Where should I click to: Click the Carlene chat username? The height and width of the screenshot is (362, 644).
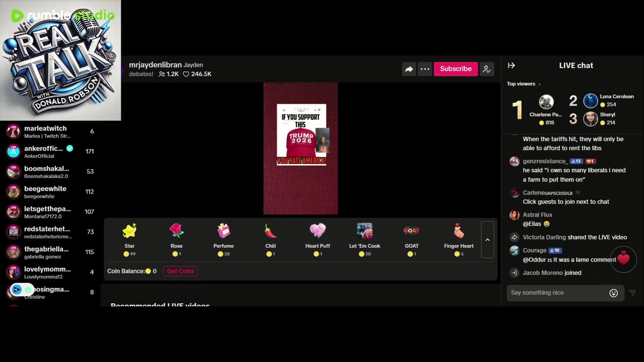point(547,193)
